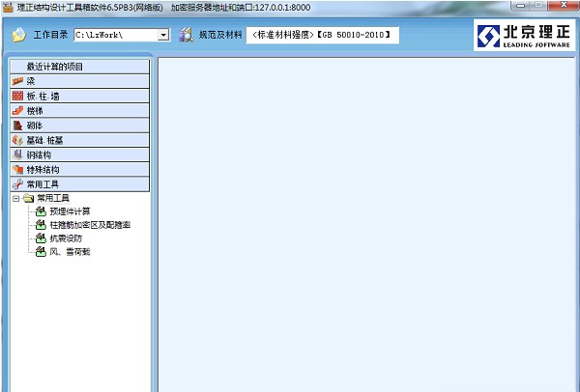Click the 预埋件计算 item icon
The image size is (580, 392).
41,211
